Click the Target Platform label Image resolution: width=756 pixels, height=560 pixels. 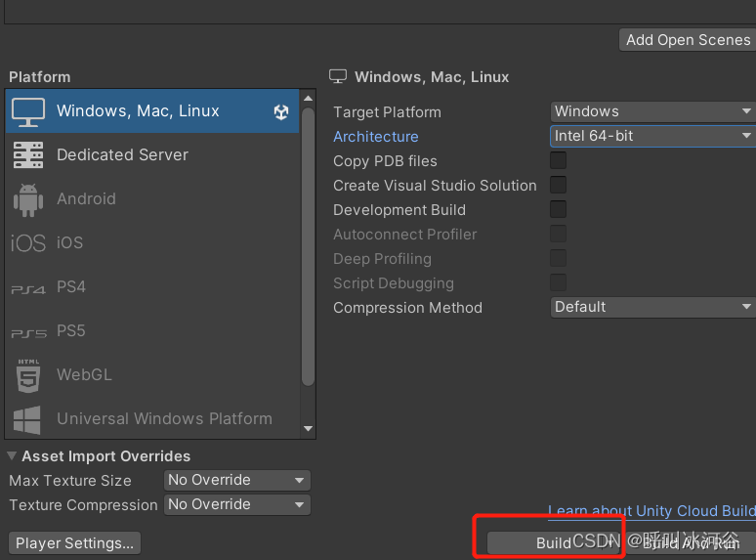[x=387, y=112]
